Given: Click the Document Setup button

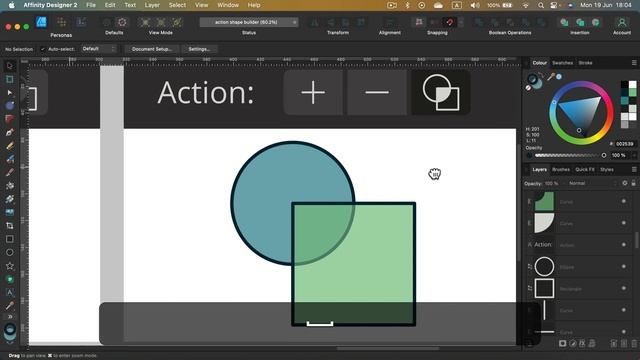Looking at the screenshot, I should tap(151, 49).
